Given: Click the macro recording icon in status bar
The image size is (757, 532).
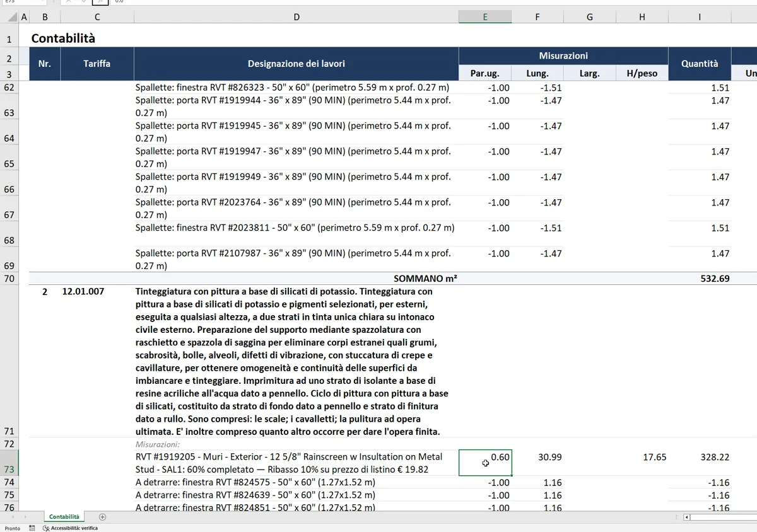Looking at the screenshot, I should pos(32,528).
